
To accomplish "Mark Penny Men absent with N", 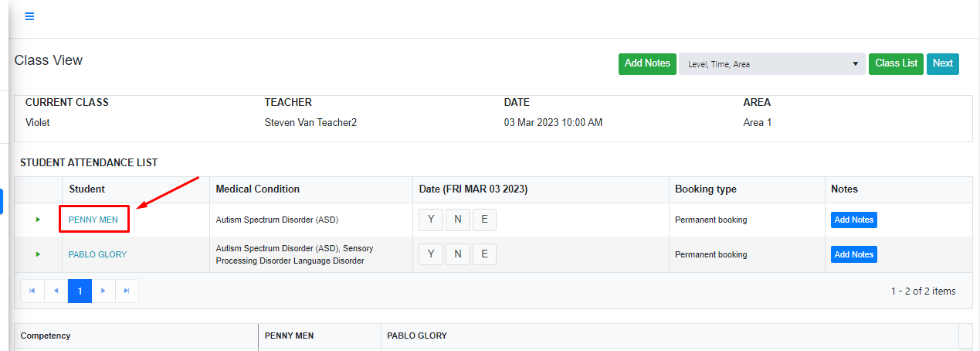I will 457,220.
